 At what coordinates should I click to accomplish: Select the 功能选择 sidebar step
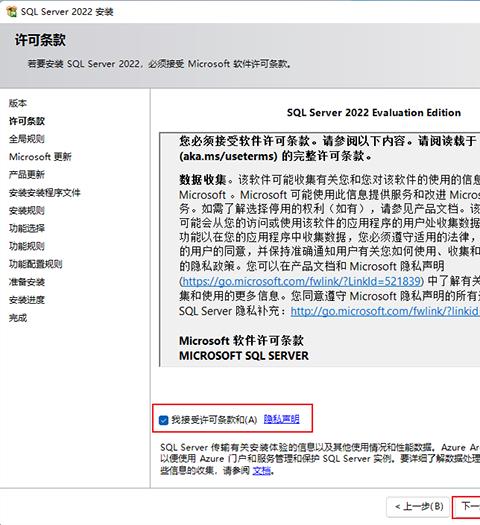click(27, 228)
